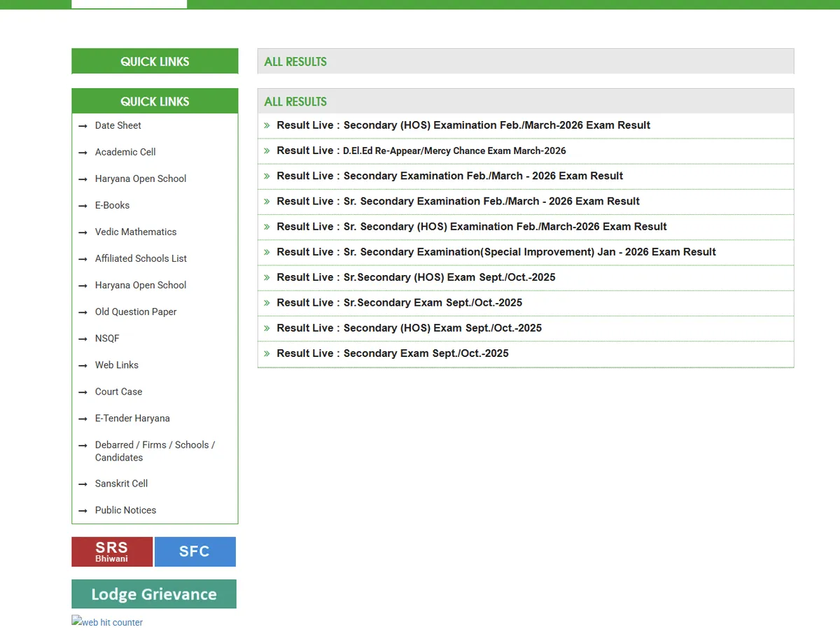Open Sr. Secondary Special Improvement Jan - 2026 Result

[x=496, y=252]
